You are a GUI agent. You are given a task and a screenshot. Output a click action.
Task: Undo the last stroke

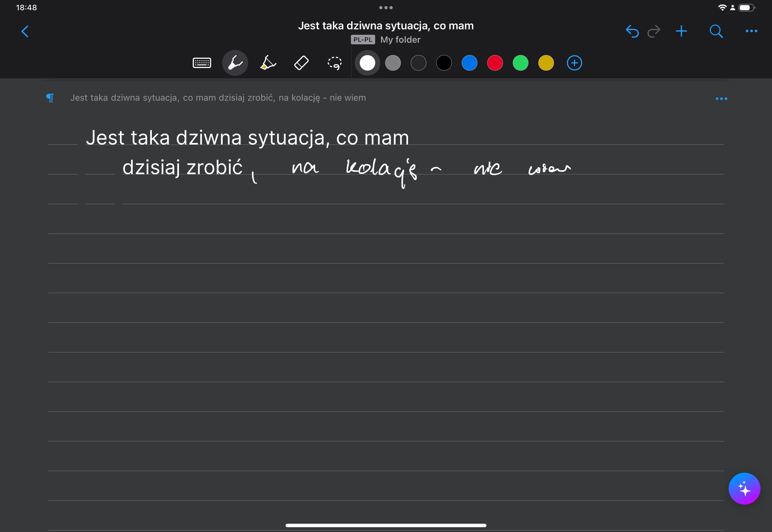(632, 31)
